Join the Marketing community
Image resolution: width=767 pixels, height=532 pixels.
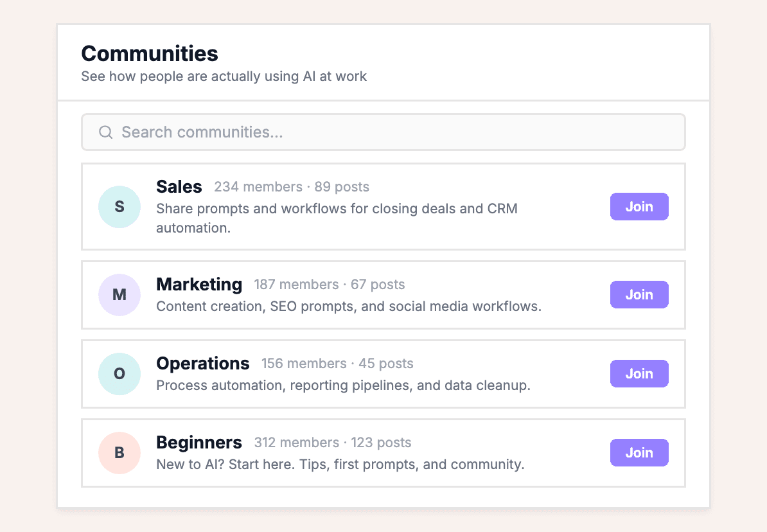click(639, 295)
